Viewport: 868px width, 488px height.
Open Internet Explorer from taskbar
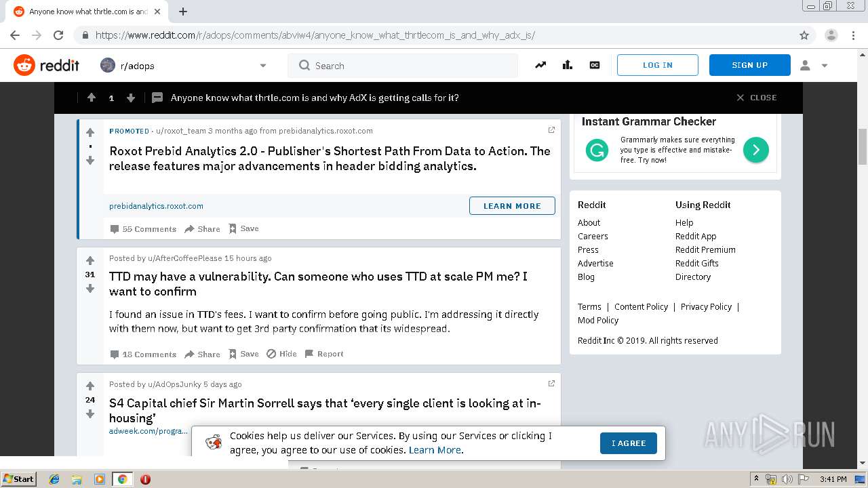pyautogui.click(x=54, y=479)
